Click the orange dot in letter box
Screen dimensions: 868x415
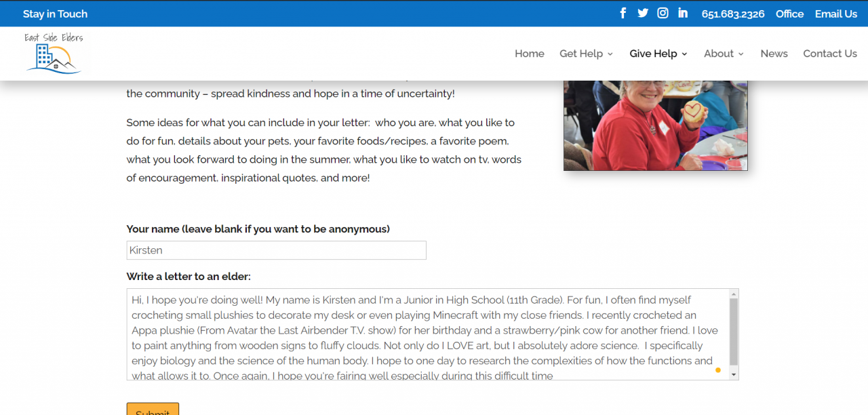[718, 370]
